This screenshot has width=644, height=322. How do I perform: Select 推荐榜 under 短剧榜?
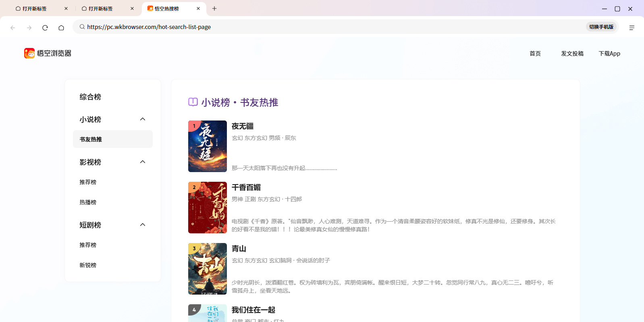click(x=88, y=245)
